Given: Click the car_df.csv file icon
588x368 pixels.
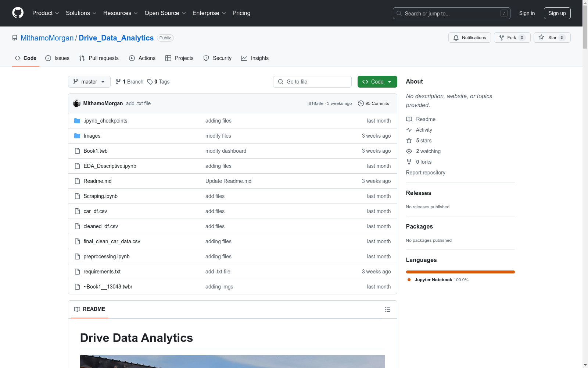Looking at the screenshot, I should coord(77,211).
